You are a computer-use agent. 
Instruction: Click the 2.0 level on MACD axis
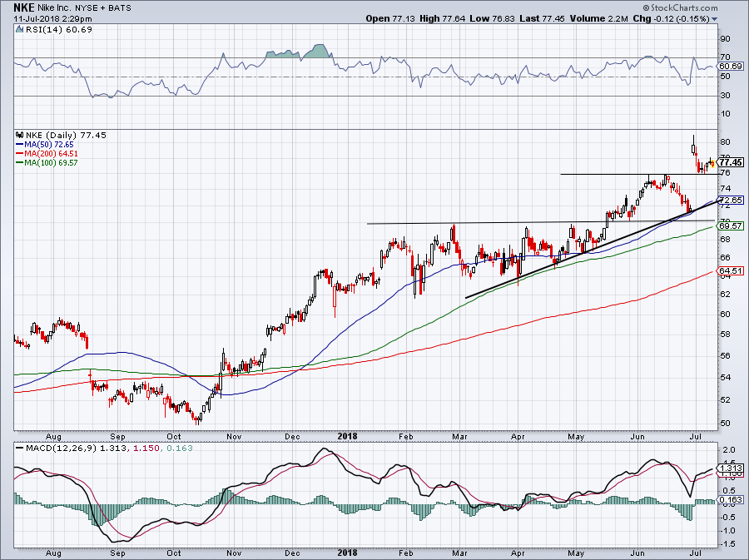[x=728, y=450]
